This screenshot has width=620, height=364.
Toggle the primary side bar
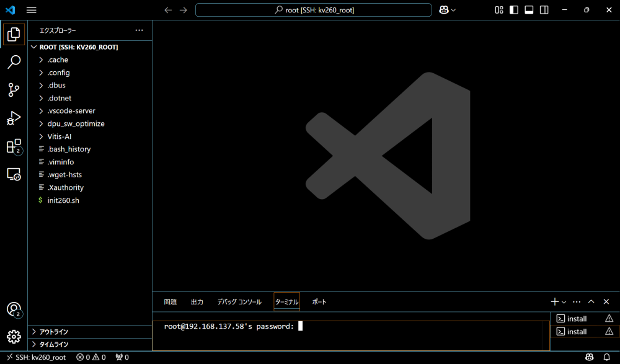(x=514, y=10)
